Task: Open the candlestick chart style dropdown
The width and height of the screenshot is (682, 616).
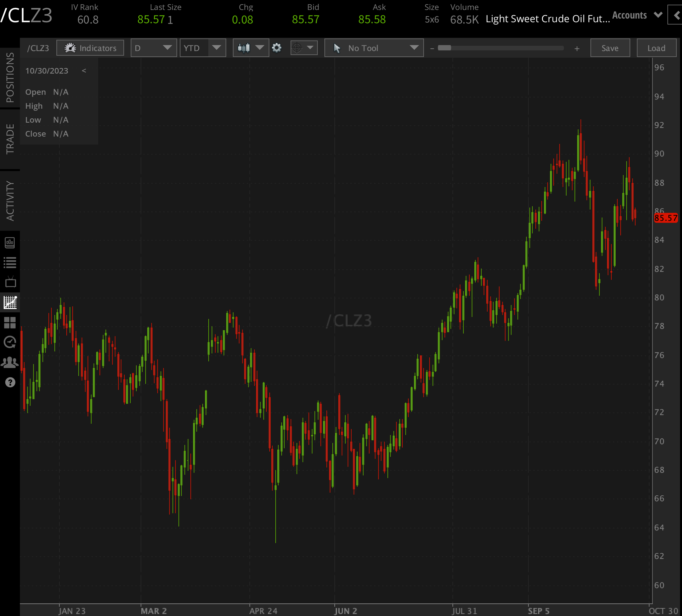Action: click(250, 48)
